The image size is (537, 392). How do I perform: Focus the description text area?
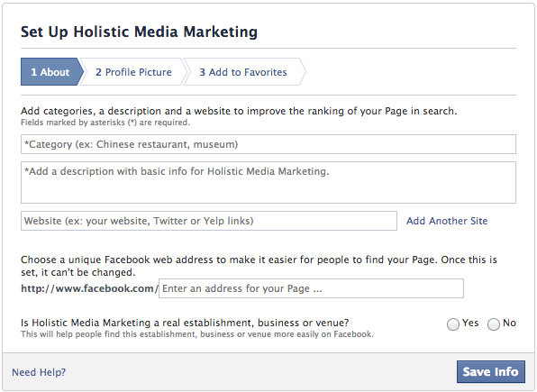268,182
